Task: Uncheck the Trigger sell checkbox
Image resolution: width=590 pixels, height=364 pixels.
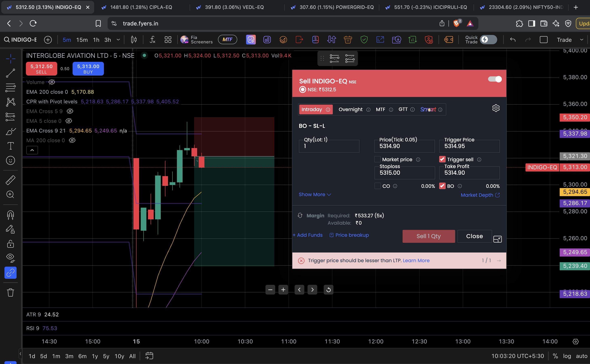Action: point(442,159)
